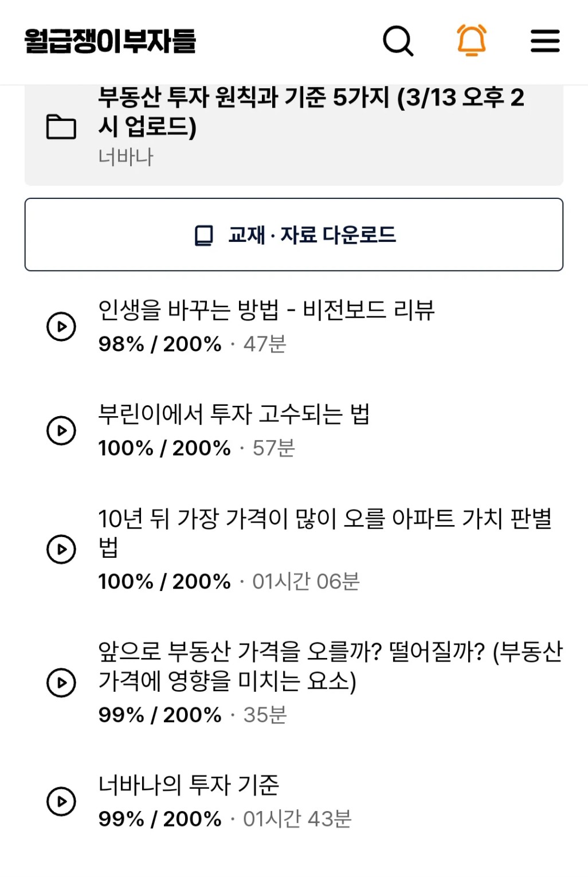Tap the orange notification bell icon
Image resolution: width=588 pixels, height=877 pixels.
tap(472, 40)
